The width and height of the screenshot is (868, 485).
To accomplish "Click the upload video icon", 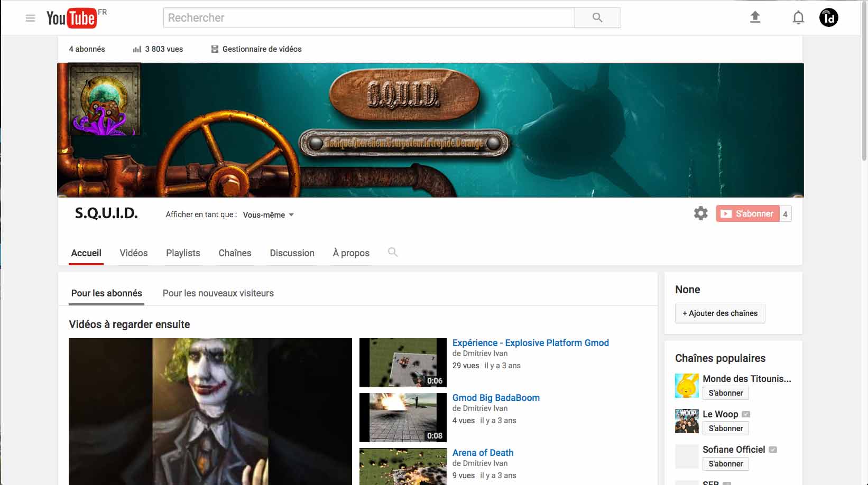I will [x=755, y=17].
